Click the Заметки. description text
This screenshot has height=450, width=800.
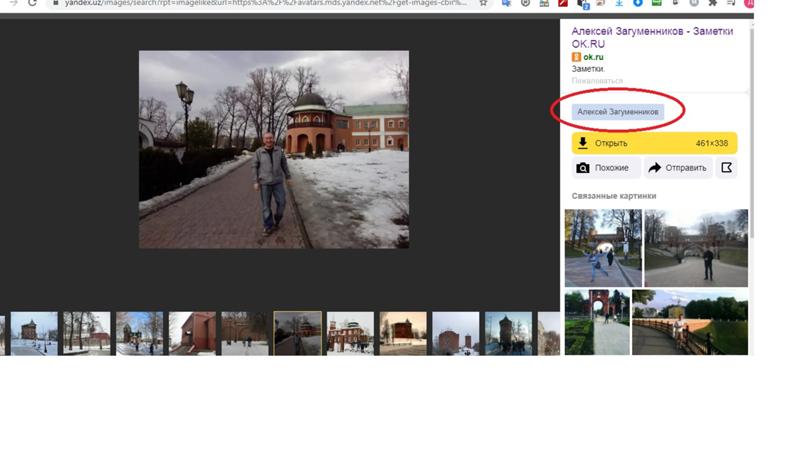click(588, 69)
